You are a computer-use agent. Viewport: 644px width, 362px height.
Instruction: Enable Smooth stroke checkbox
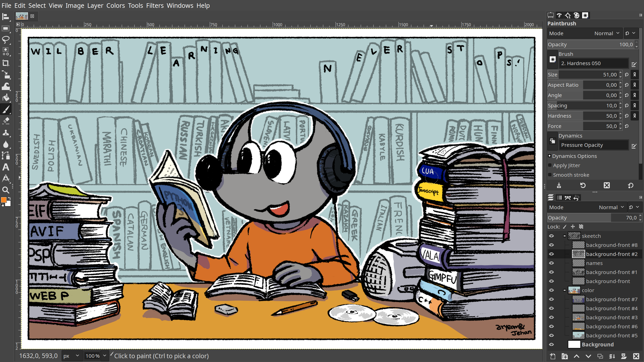click(550, 175)
